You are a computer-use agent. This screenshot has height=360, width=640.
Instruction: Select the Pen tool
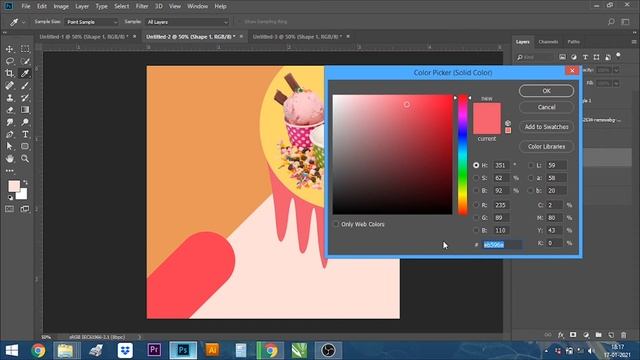(9, 134)
